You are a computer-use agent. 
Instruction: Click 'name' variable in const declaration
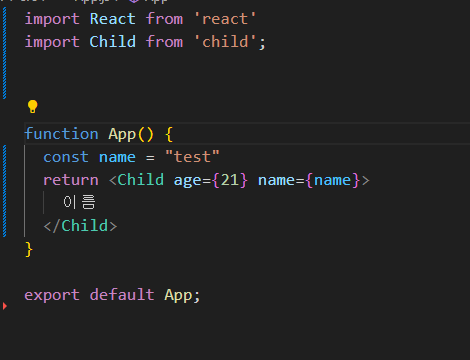(117, 157)
